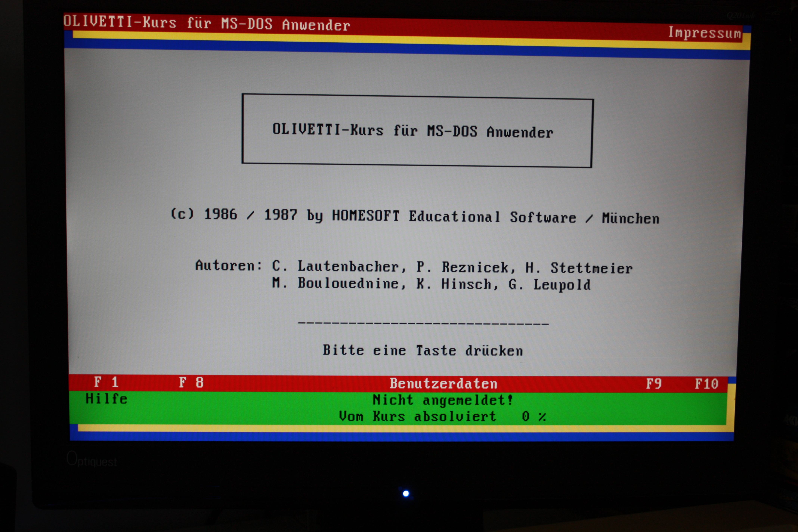The image size is (798, 532).
Task: Click the Benutzerdaten status heading
Action: point(443,384)
